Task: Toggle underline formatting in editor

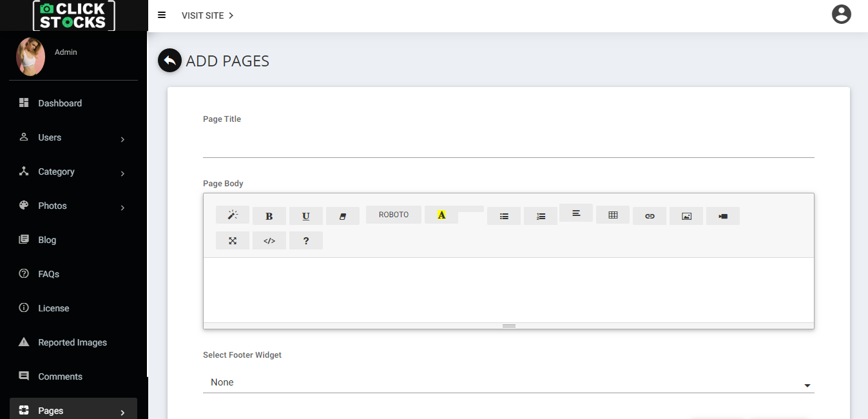Action: coord(306,216)
